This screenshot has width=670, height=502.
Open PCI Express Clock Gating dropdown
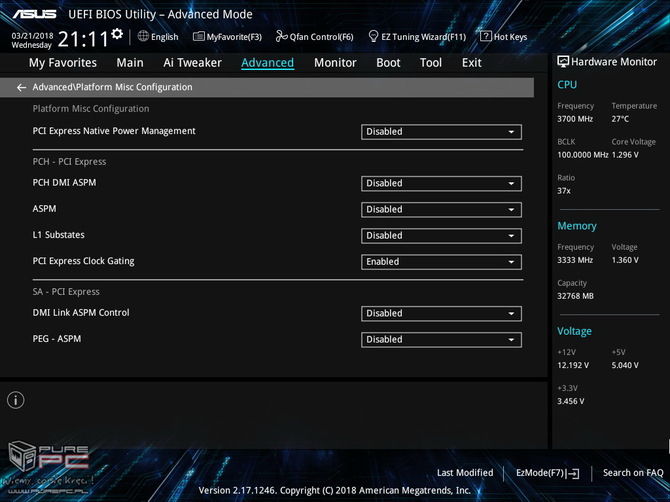tap(441, 262)
